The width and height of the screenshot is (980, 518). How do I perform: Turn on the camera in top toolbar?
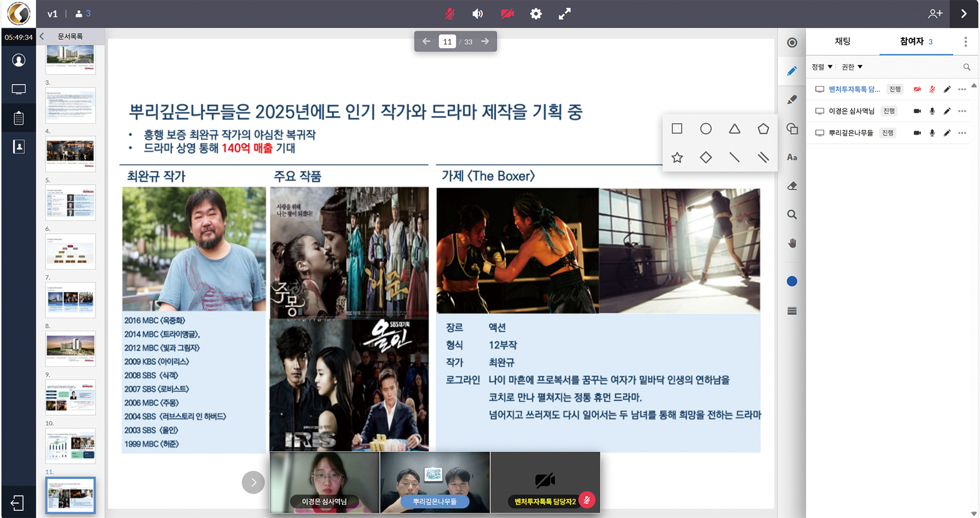tap(507, 14)
